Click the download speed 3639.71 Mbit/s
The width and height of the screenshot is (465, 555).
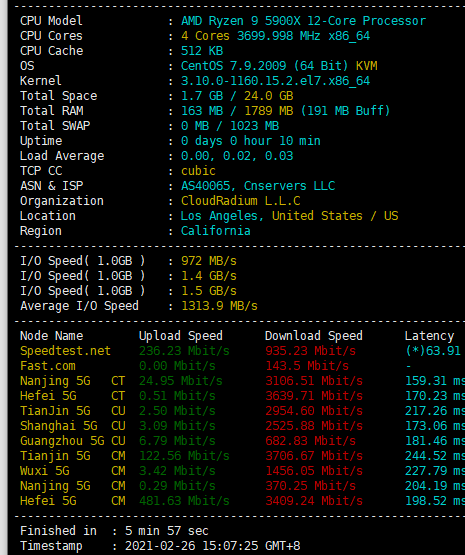pyautogui.click(x=314, y=396)
